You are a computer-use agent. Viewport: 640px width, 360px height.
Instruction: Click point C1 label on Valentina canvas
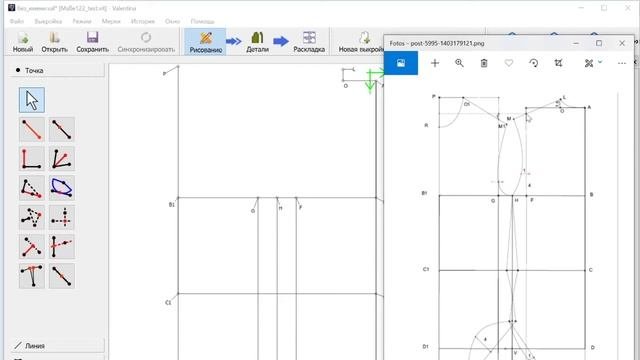[168, 302]
